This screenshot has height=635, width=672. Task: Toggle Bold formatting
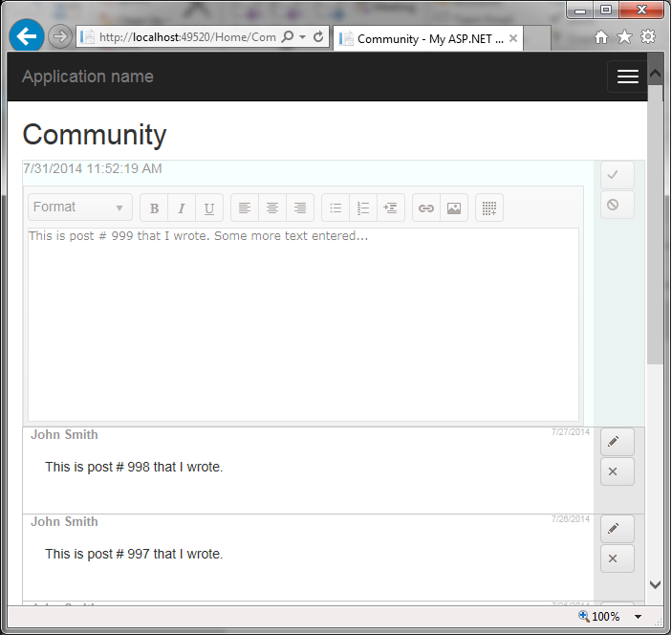tap(154, 208)
